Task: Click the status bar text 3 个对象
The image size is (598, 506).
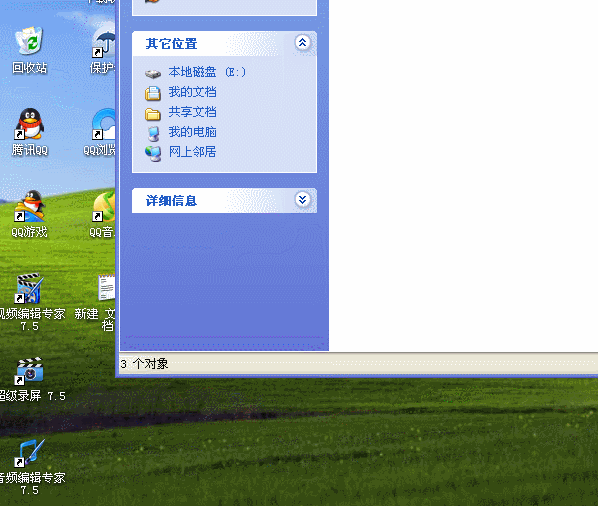Action: (144, 364)
